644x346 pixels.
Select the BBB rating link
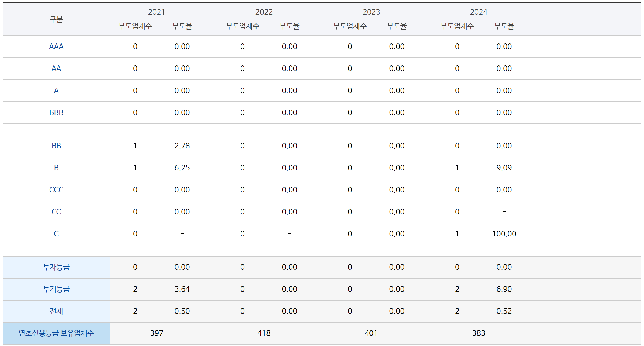(56, 112)
